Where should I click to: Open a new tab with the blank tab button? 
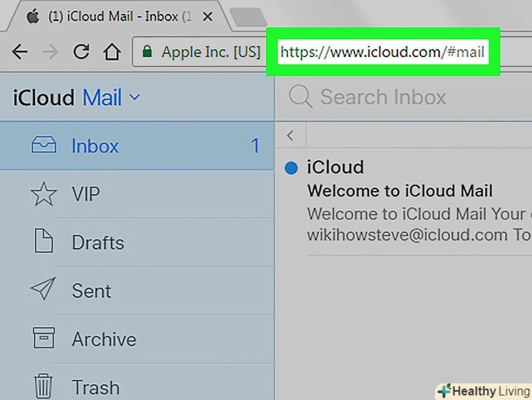(248, 17)
